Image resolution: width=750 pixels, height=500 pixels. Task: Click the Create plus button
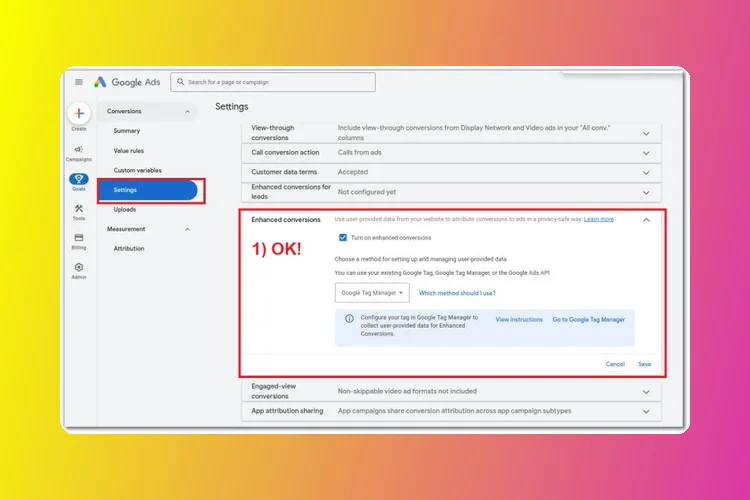tap(79, 113)
